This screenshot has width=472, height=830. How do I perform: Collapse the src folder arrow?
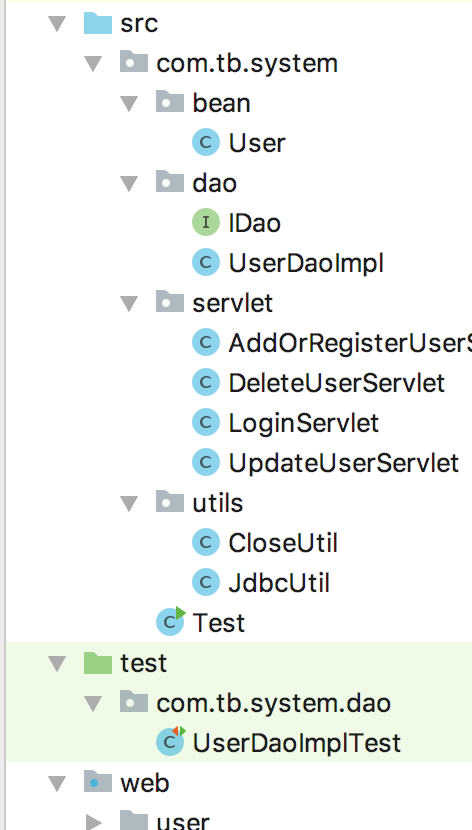click(x=57, y=24)
